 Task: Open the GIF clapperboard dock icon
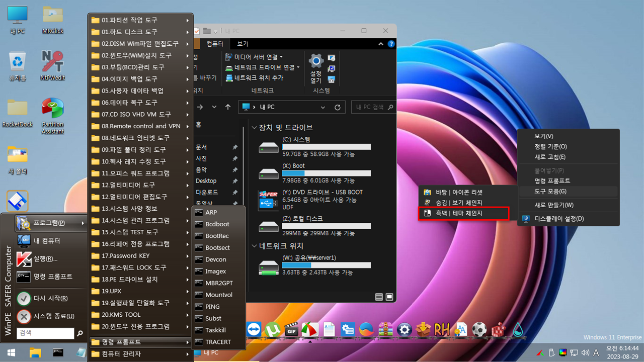pos(292,329)
